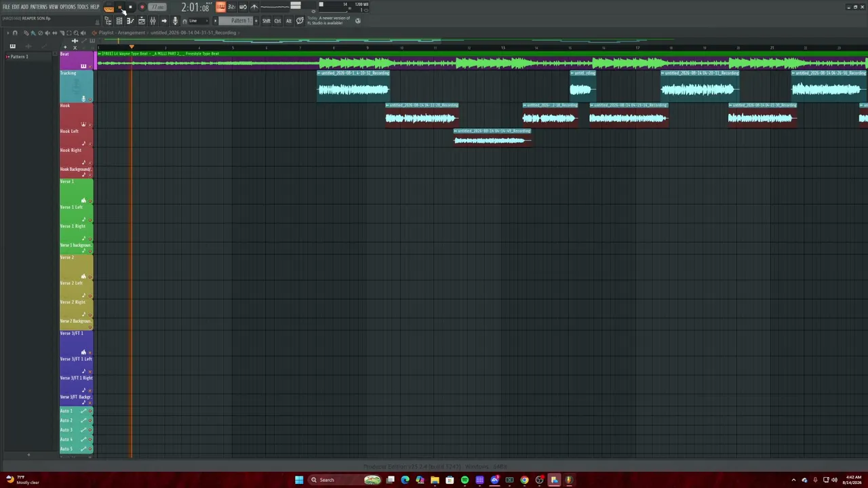Open the Windows Start menu
This screenshot has height=488, width=868.
tap(298, 480)
